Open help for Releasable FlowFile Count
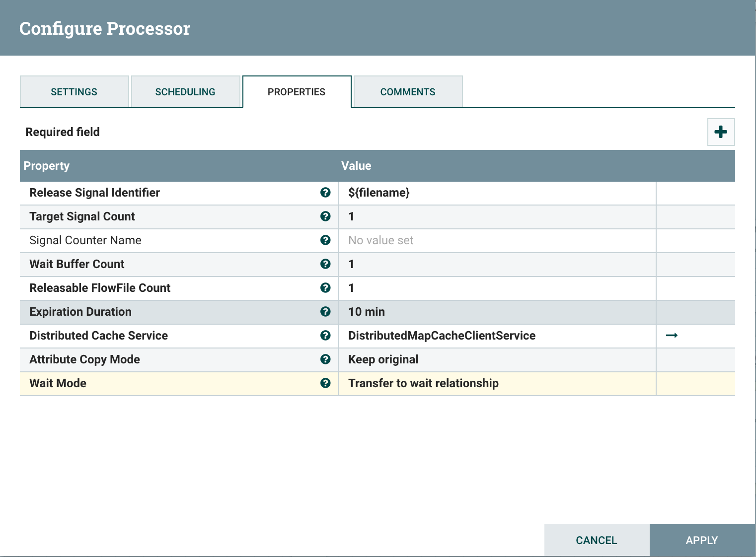Screen dimensions: 756x557 click(x=325, y=288)
